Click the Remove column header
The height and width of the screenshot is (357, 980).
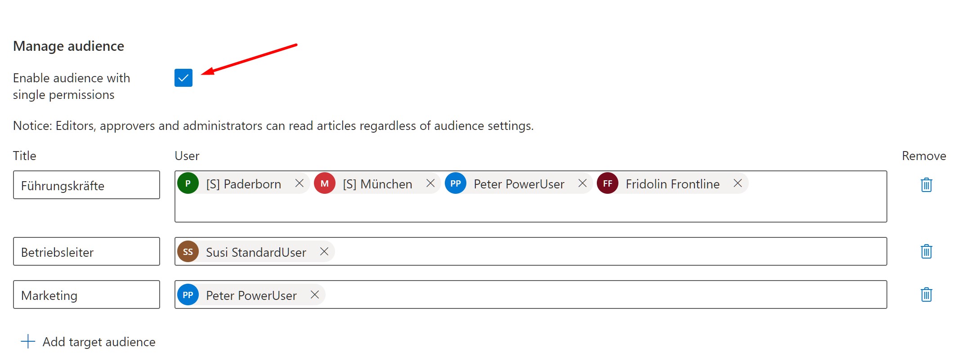tap(924, 156)
